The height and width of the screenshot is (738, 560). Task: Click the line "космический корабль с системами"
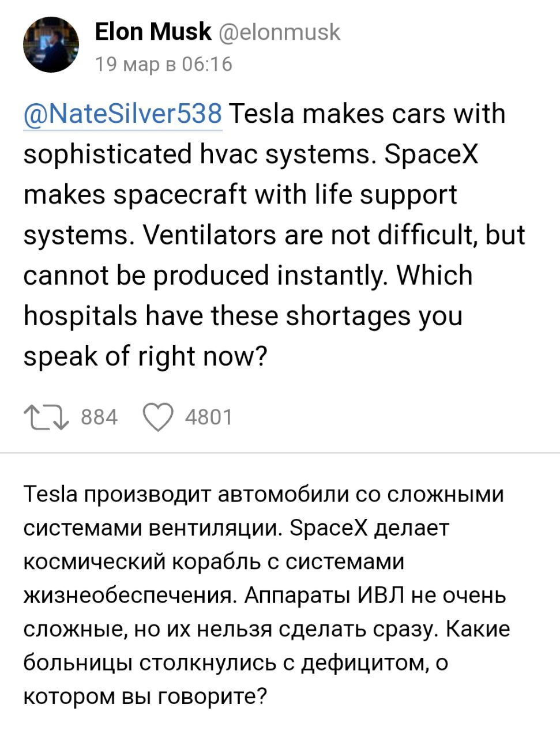213,562
